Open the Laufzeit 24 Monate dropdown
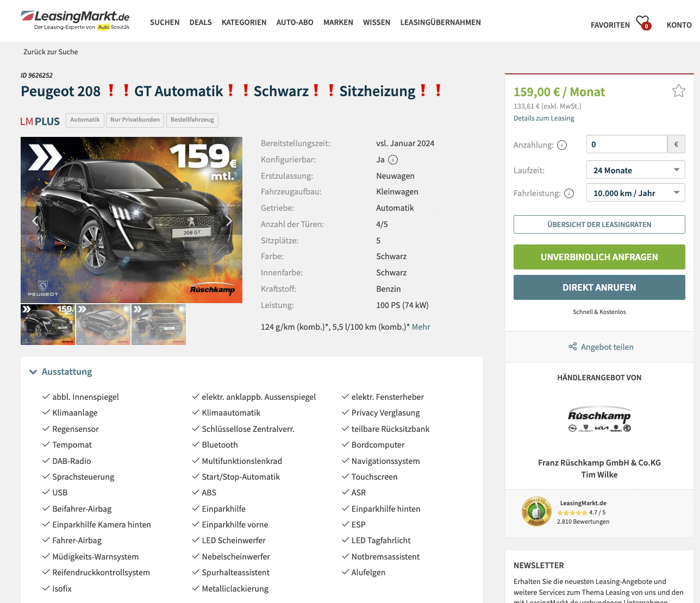 (635, 170)
